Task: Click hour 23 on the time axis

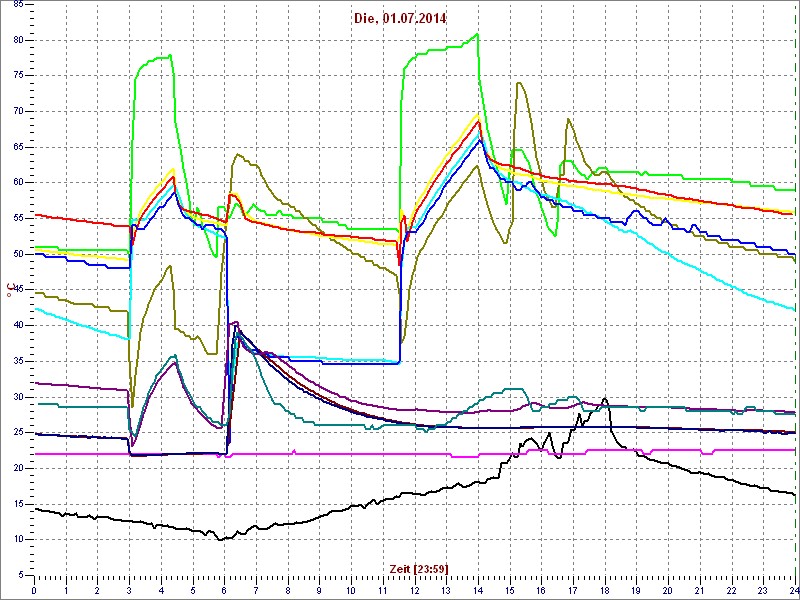Action: coord(763,591)
